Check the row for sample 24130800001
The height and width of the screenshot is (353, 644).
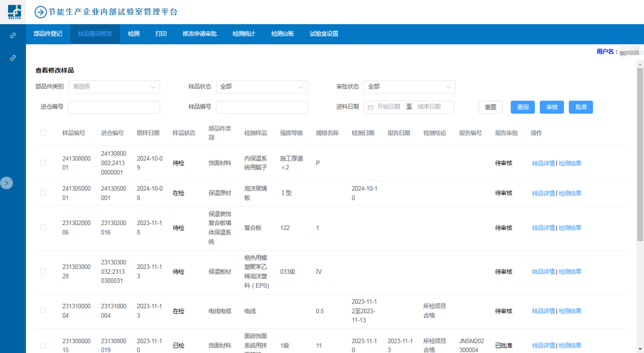[43, 163]
